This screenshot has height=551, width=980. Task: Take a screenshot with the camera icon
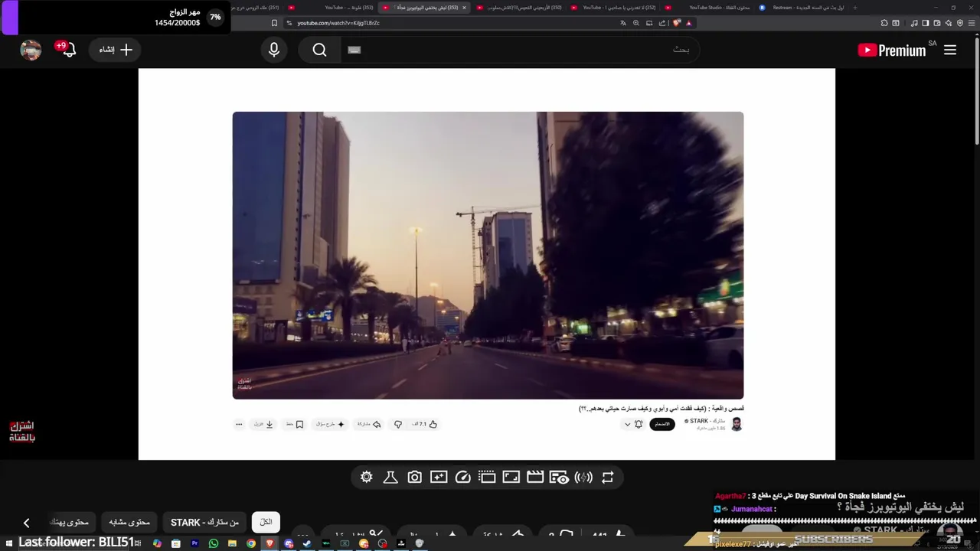(414, 478)
